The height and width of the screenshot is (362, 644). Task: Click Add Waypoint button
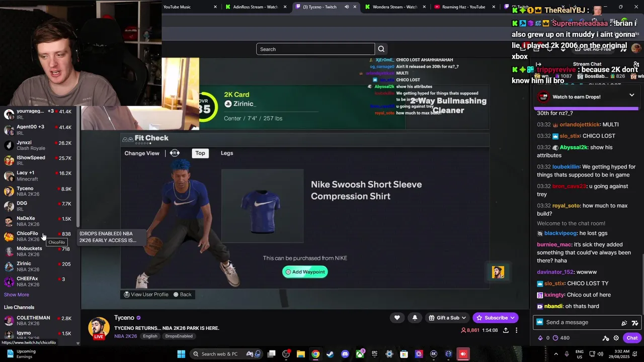(x=305, y=272)
